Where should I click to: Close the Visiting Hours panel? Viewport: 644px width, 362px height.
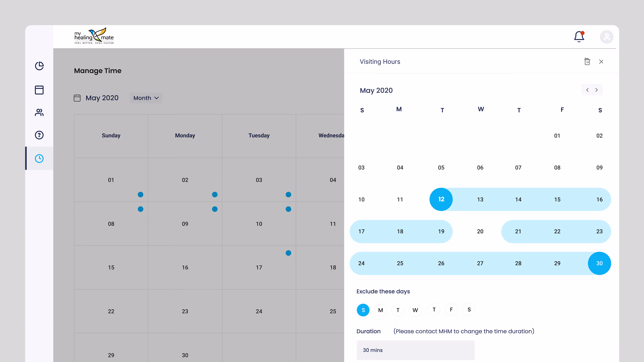(601, 62)
